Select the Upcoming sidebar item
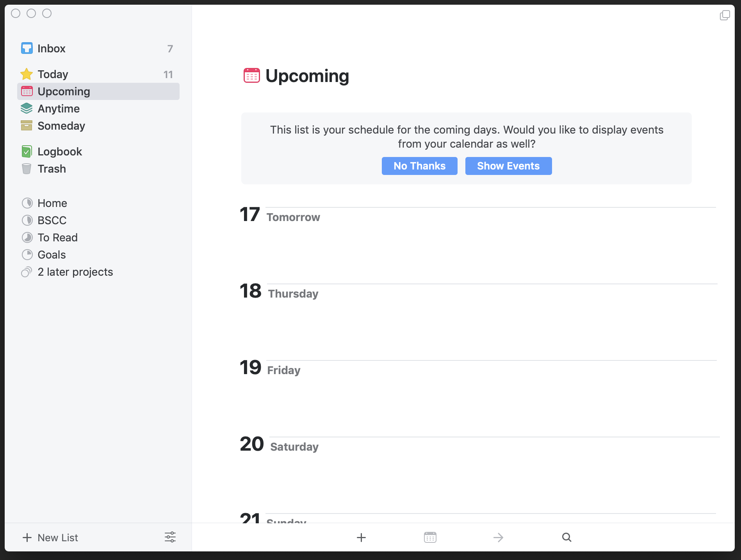 pyautogui.click(x=64, y=91)
